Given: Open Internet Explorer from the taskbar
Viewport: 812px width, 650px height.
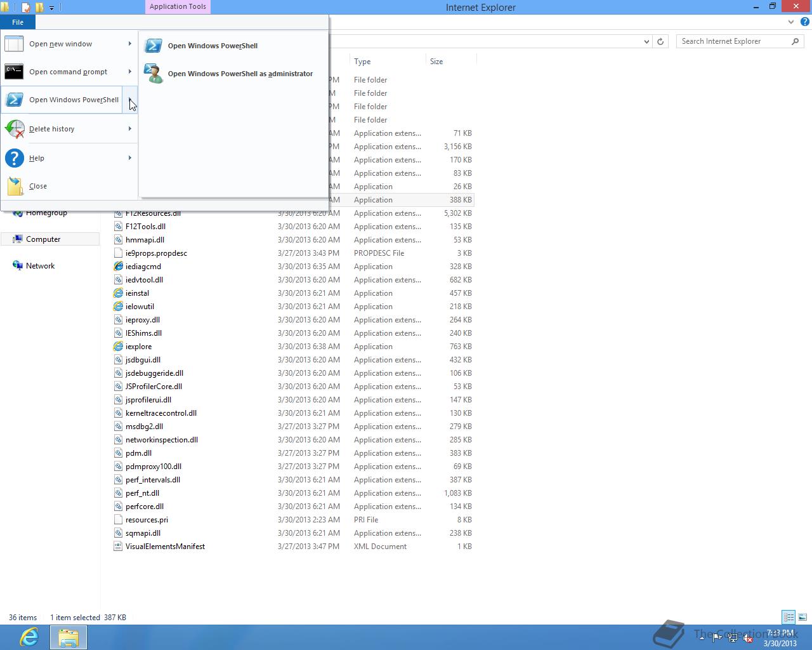Looking at the screenshot, I should coord(29,637).
